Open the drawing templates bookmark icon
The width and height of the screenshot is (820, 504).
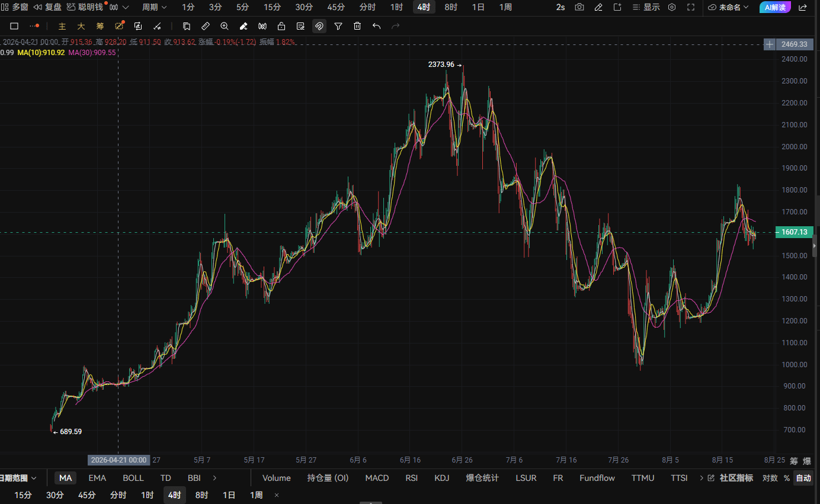coord(187,26)
